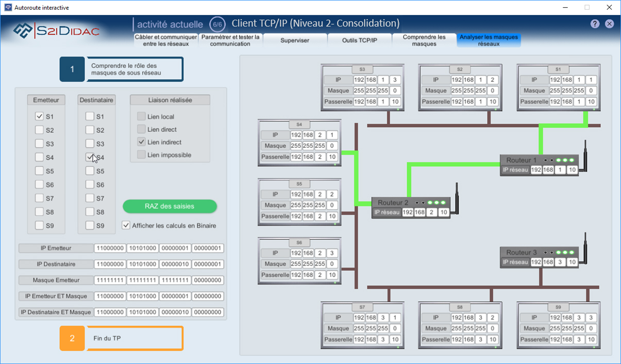Image resolution: width=621 pixels, height=364 pixels.
Task: Open the help question mark icon
Action: point(595,24)
